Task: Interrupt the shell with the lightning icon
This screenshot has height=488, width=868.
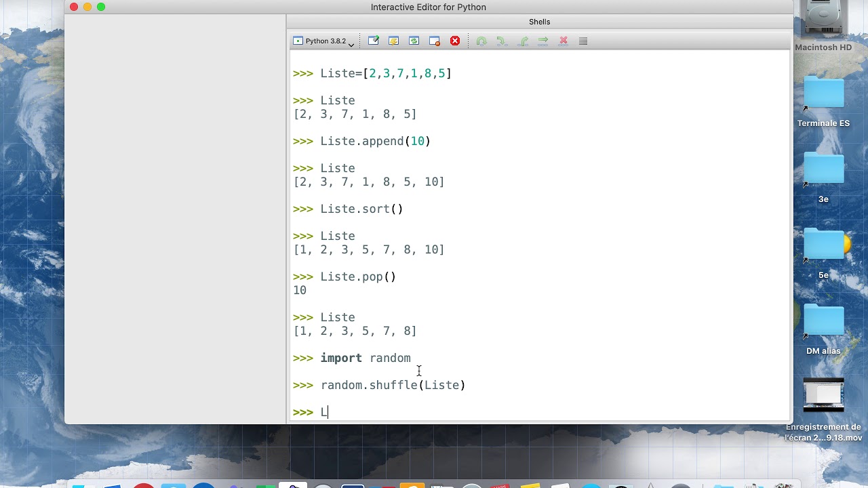Action: [x=393, y=41]
